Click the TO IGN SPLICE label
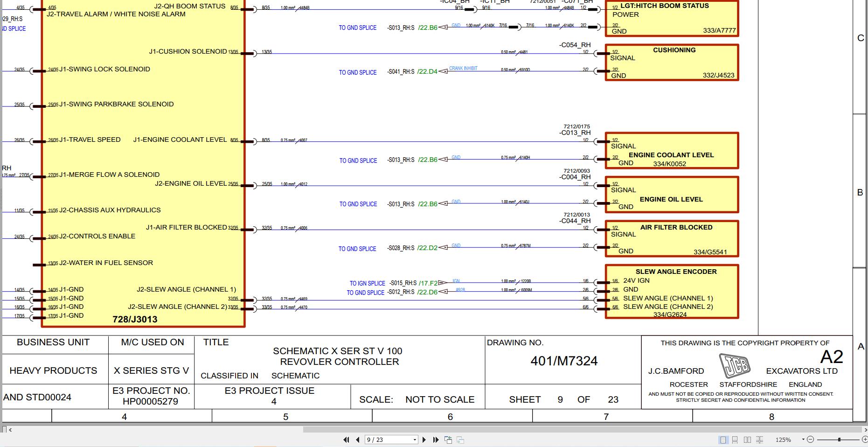 [368, 283]
